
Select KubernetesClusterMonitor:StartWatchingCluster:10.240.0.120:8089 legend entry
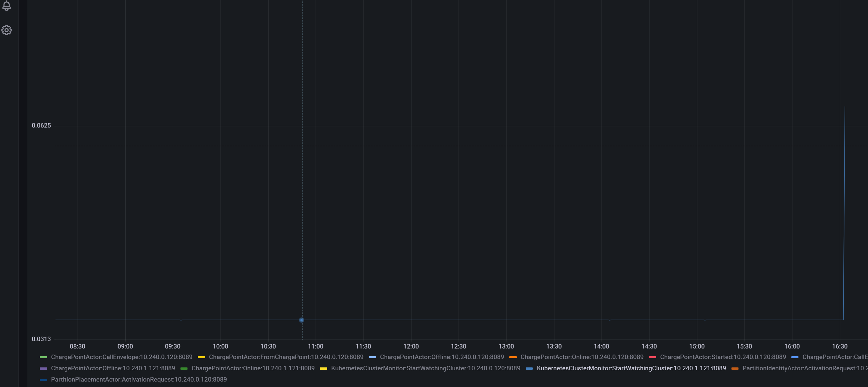pyautogui.click(x=426, y=368)
